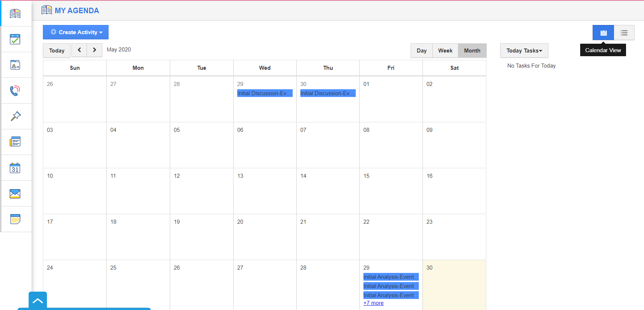Select the day cell 07
The width and height of the screenshot is (644, 310).
[x=328, y=145]
